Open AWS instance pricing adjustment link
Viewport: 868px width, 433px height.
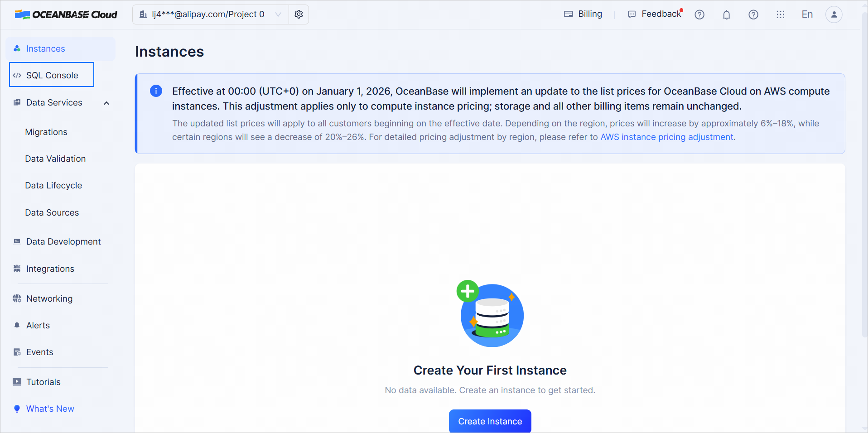pyautogui.click(x=666, y=137)
